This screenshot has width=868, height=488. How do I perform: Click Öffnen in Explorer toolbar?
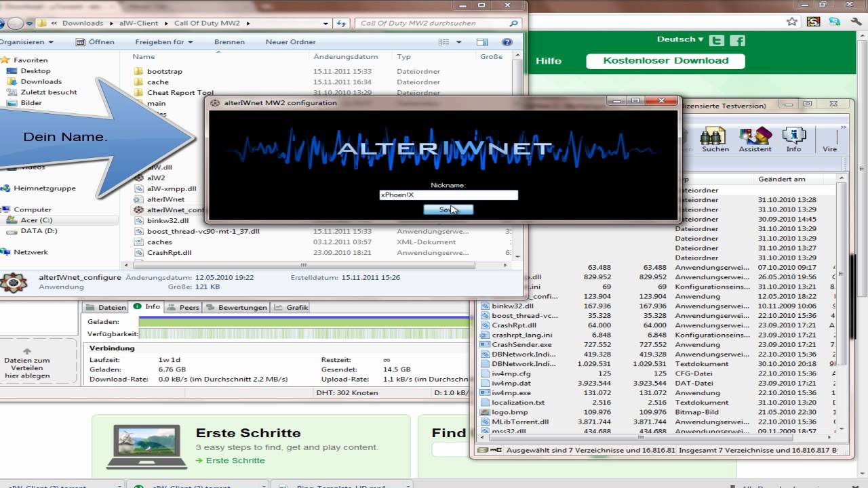[95, 41]
